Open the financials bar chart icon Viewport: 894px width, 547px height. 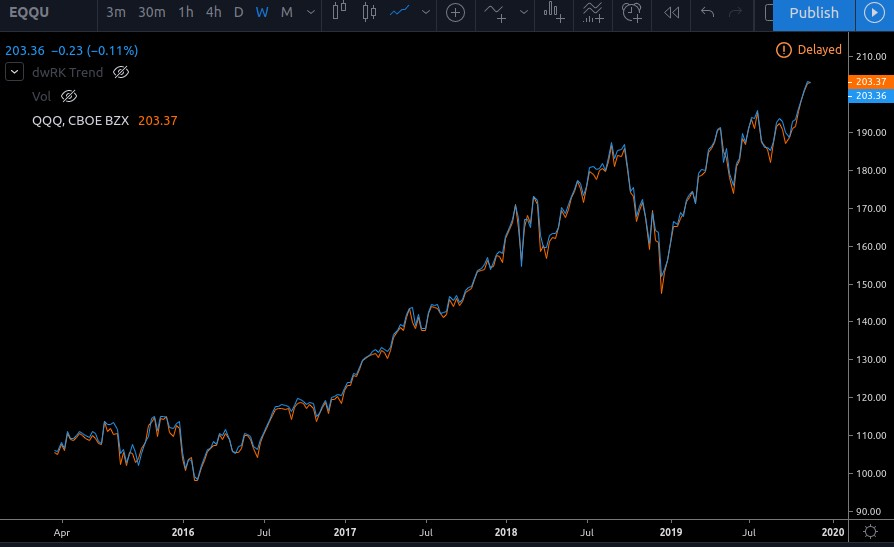[x=553, y=13]
